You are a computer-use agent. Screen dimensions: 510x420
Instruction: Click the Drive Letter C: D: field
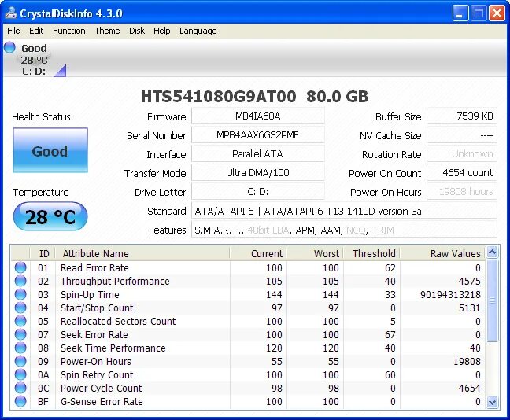pyautogui.click(x=258, y=191)
